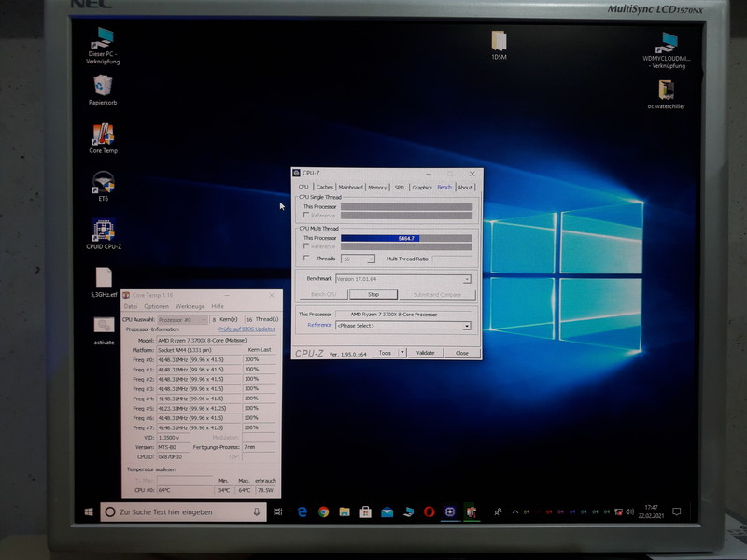The height and width of the screenshot is (560, 747).
Task: Open the Tools dropdown arrow in CPU-Z
Action: tap(402, 353)
